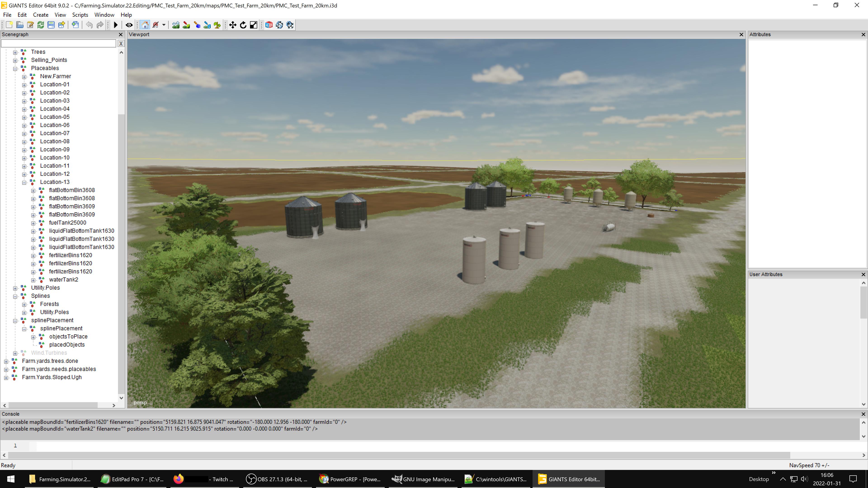Select the tree plant placement icon
This screenshot has height=488, width=868.
[217, 25]
